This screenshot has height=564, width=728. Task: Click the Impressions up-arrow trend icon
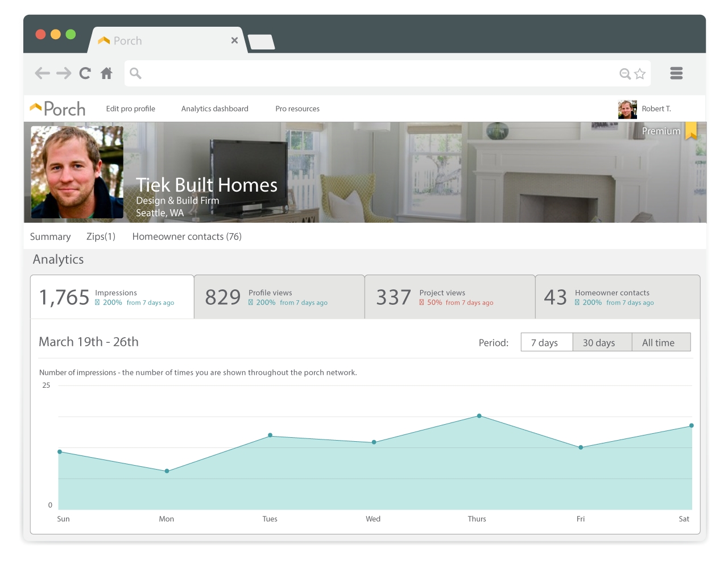(x=97, y=302)
